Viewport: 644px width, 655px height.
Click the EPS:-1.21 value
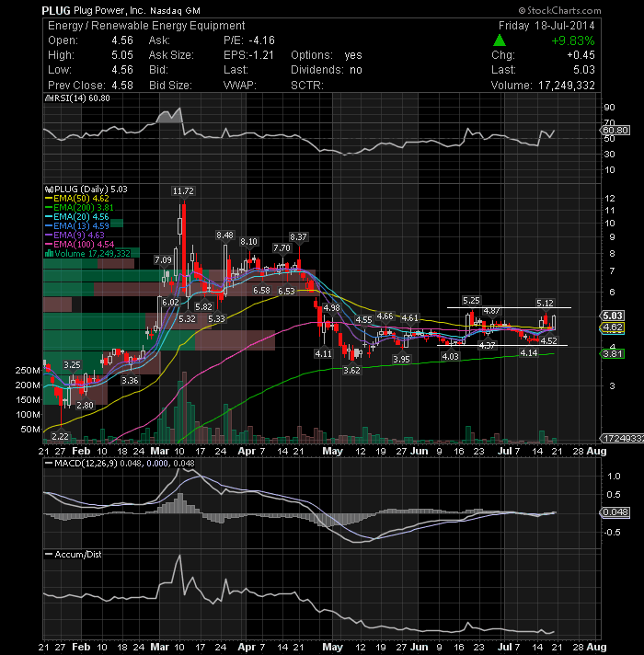248,55
